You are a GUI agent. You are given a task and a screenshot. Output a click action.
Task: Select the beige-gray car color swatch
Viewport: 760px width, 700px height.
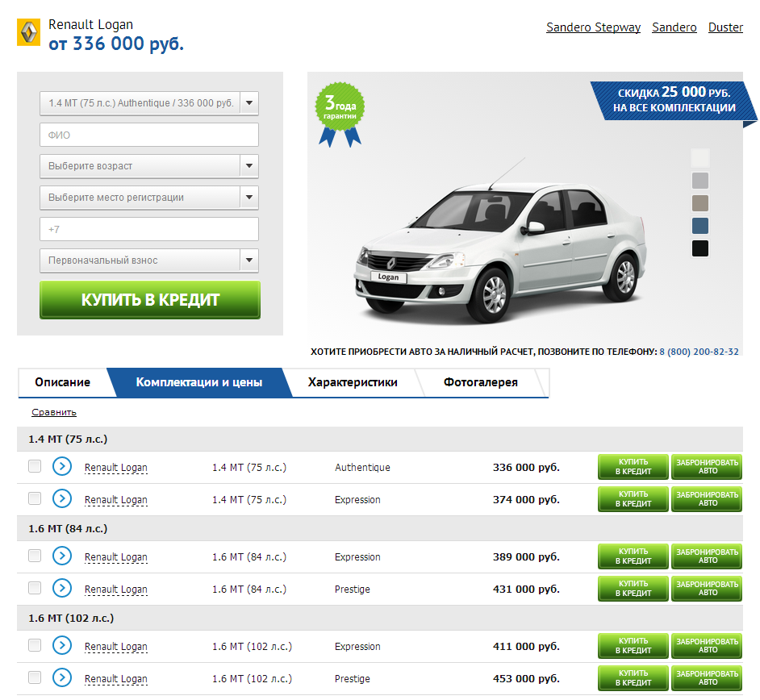coord(700,203)
